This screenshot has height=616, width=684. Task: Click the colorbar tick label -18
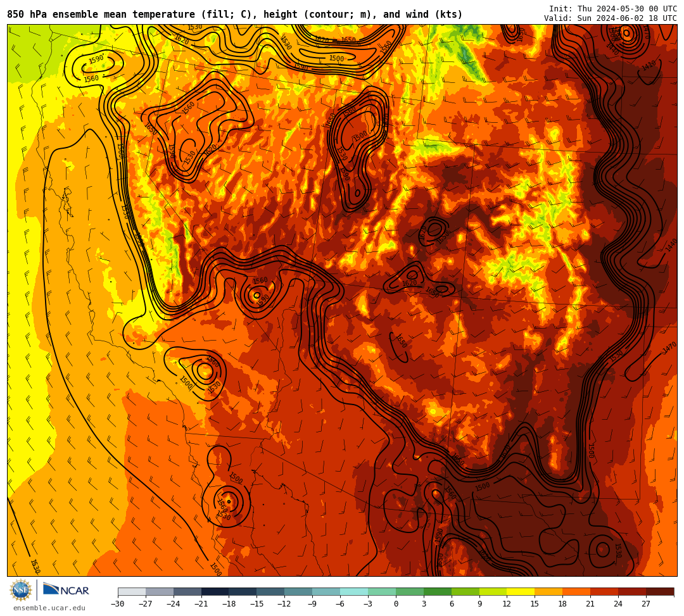pos(229,604)
